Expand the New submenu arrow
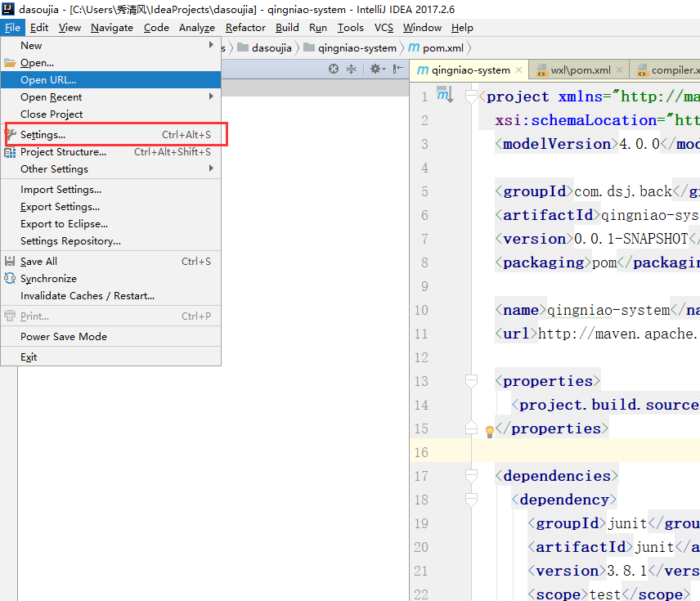 [x=211, y=45]
